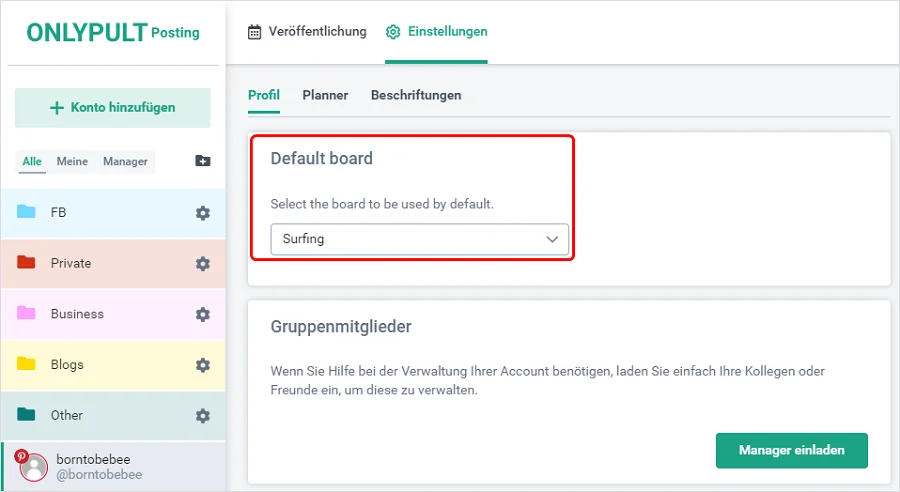Open settings gear for FB folder
This screenshot has width=900, height=492.
203,213
